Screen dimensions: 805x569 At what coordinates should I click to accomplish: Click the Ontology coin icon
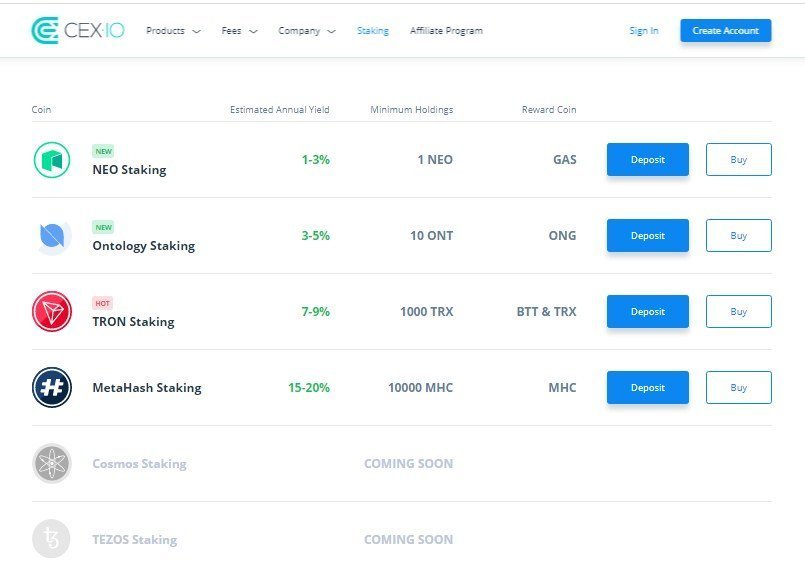pyautogui.click(x=52, y=236)
